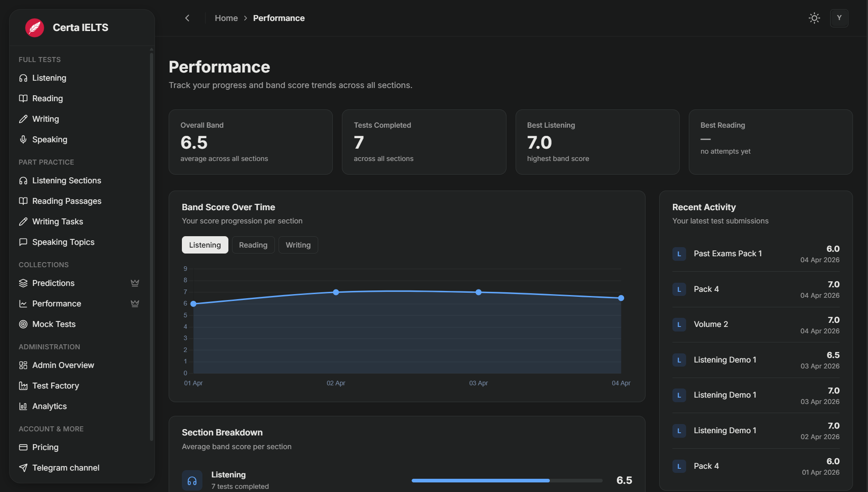Click the crown badge on Performance
This screenshot has height=492, width=868.
click(135, 304)
